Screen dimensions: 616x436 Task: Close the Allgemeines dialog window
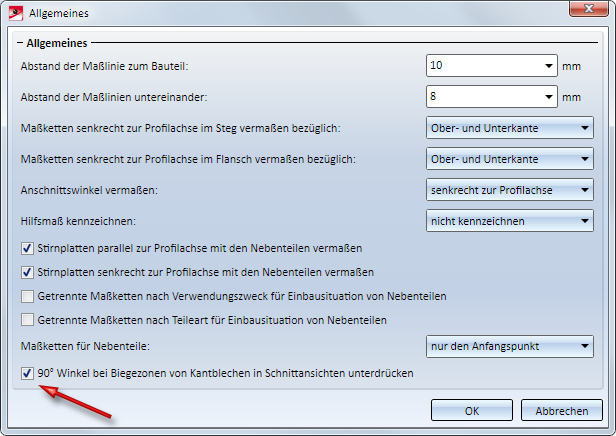588,9
